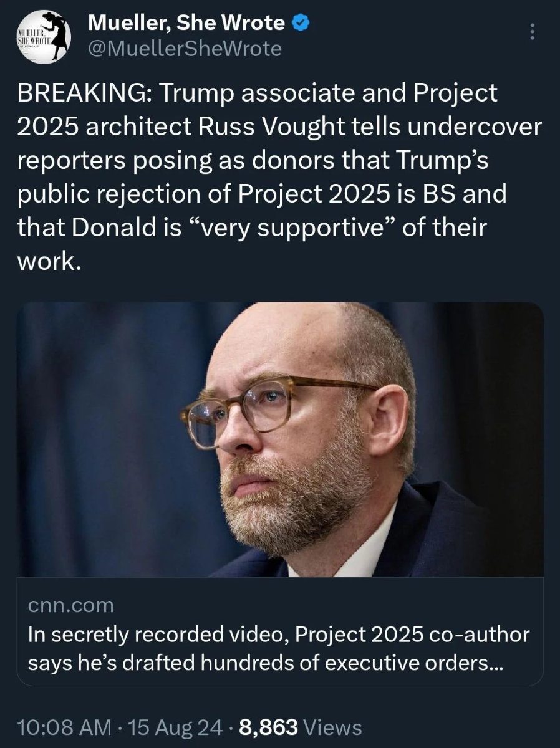Click the "work." final tweet word
560x748 pixels.
[x=49, y=262]
